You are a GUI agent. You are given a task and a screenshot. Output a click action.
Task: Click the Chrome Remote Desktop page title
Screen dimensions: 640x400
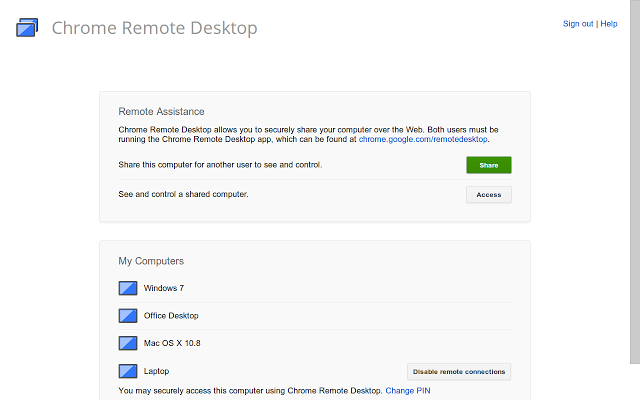coord(154,28)
